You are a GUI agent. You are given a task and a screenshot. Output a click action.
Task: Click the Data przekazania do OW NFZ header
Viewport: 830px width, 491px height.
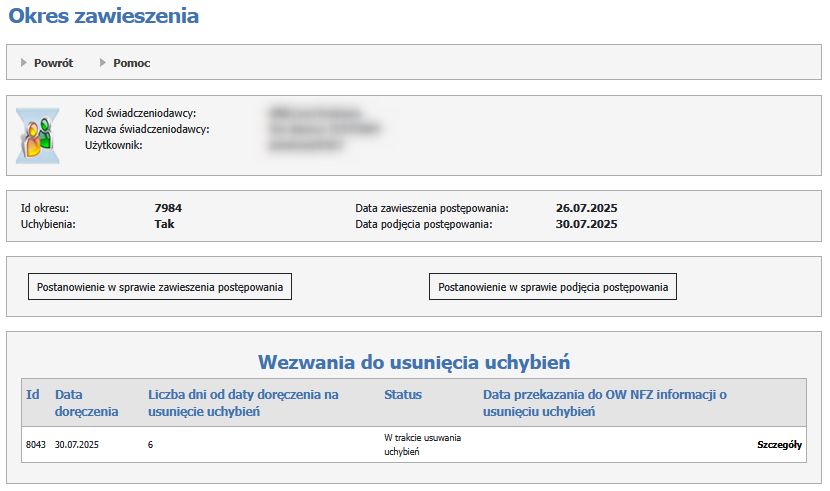click(604, 403)
